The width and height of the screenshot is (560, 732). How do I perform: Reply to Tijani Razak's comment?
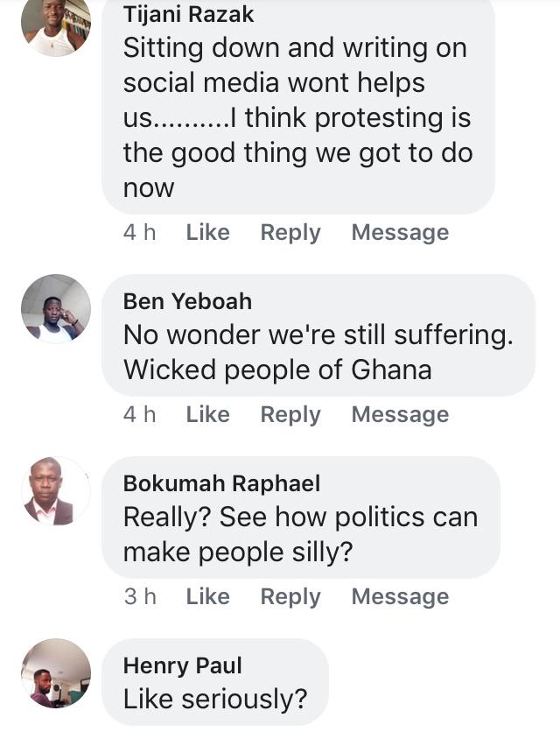(x=290, y=232)
